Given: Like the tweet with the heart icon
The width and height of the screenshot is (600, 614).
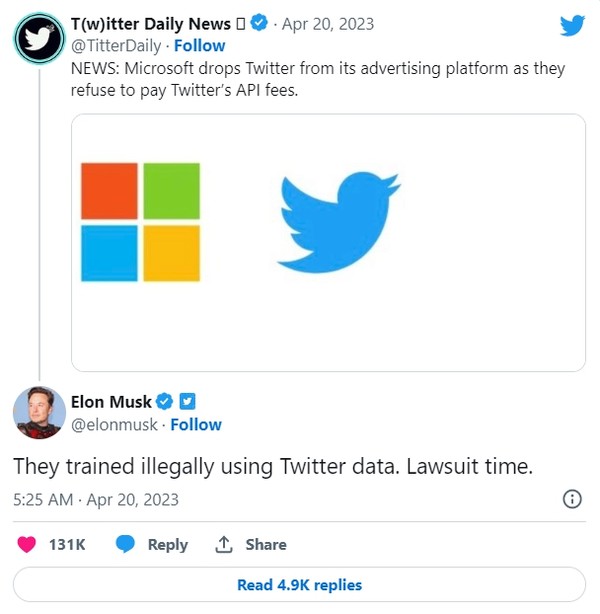Looking at the screenshot, I should click(x=28, y=544).
